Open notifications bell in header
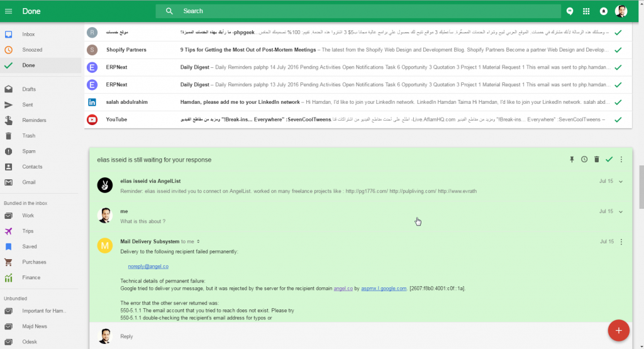 [x=603, y=11]
